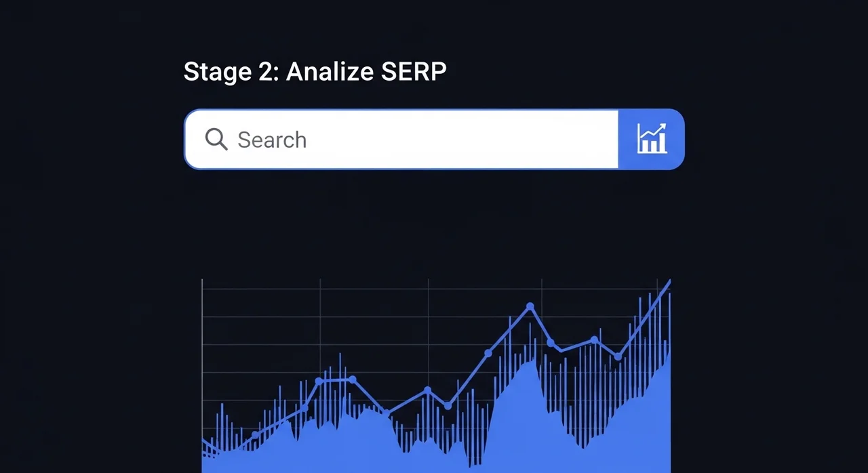The image size is (868, 473).
Task: Pick the marker just before the highest peak
Action: pos(488,353)
